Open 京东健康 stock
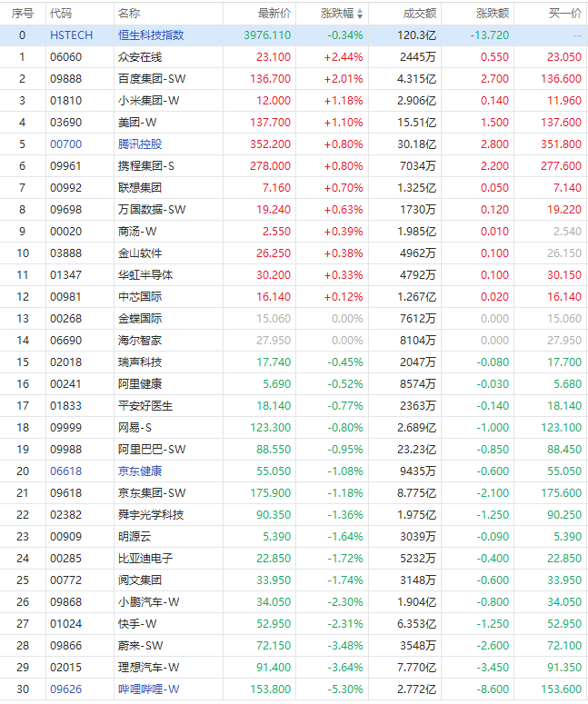The height and width of the screenshot is (704, 588). tap(140, 471)
